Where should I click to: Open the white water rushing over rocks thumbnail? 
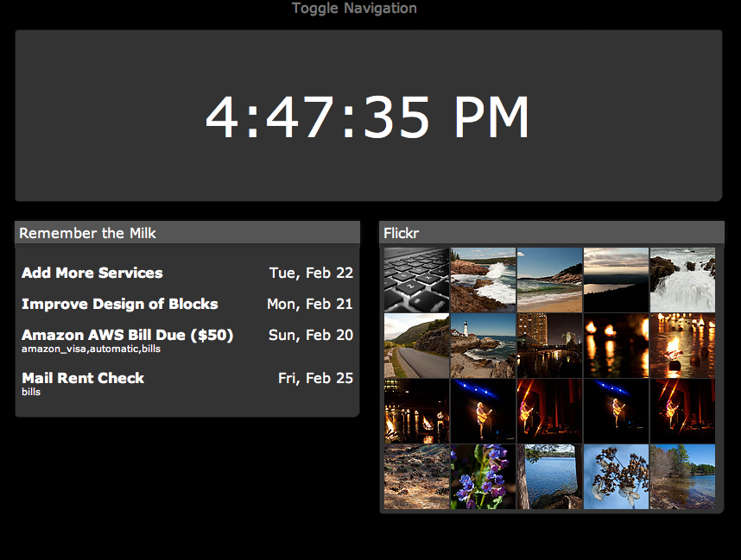682,280
